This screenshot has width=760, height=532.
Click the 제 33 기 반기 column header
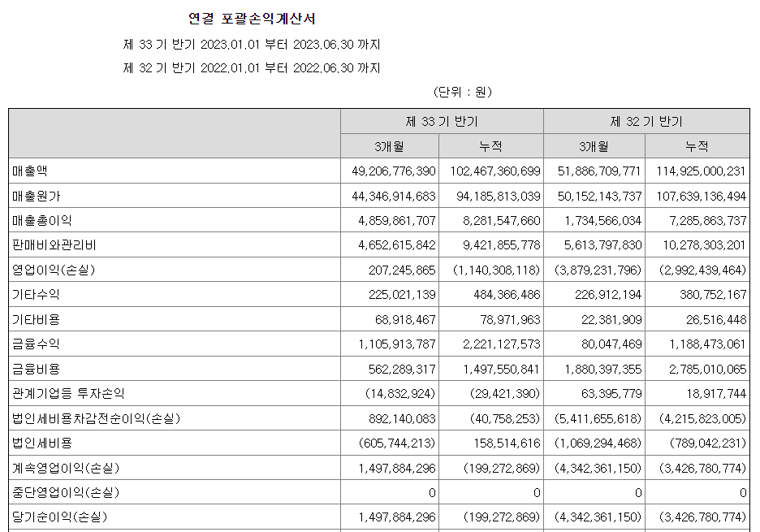442,121
